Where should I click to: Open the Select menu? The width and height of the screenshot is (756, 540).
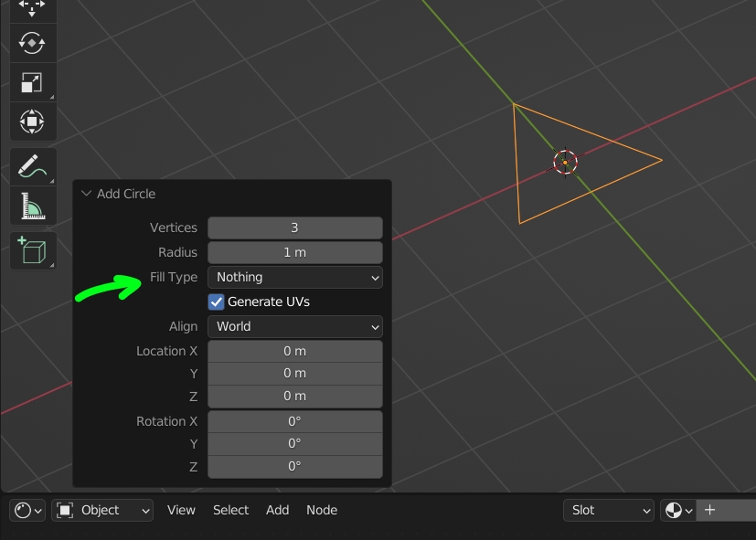230,510
